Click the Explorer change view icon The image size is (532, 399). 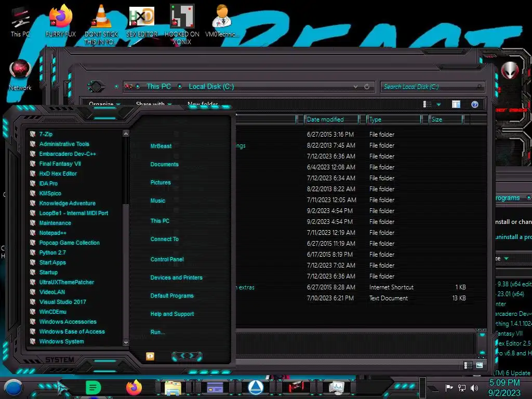coord(427,104)
